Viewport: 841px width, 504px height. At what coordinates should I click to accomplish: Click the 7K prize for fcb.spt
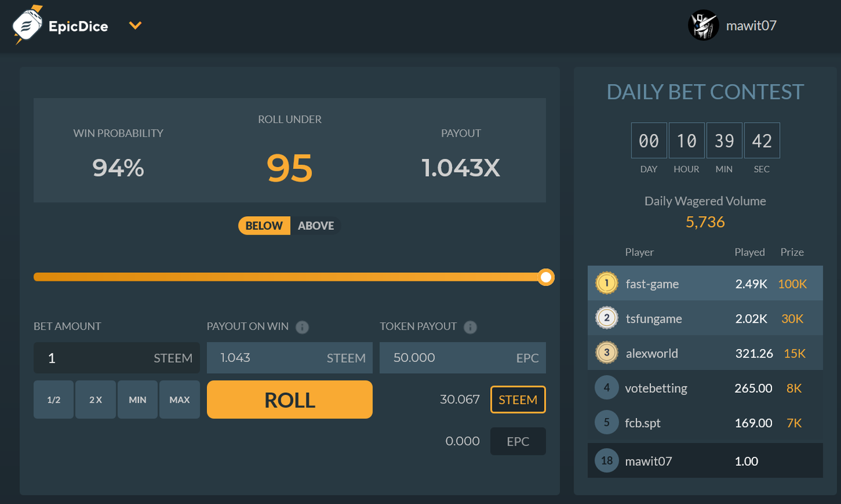pos(794,423)
